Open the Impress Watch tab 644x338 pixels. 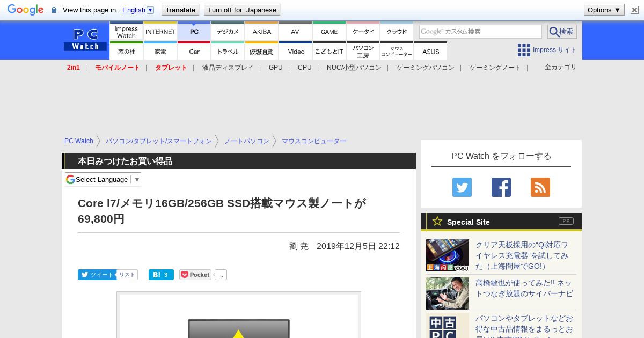(x=126, y=32)
